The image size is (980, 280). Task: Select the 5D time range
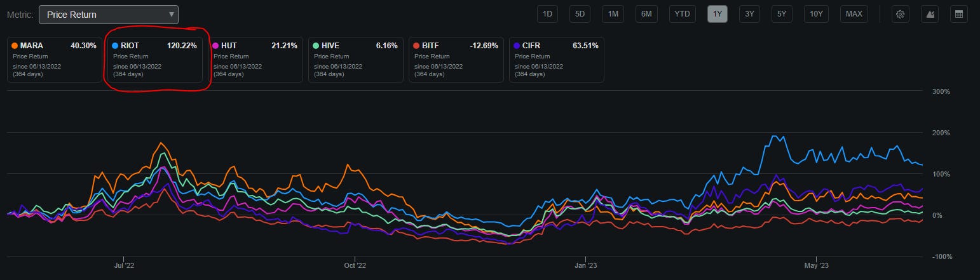pyautogui.click(x=580, y=14)
